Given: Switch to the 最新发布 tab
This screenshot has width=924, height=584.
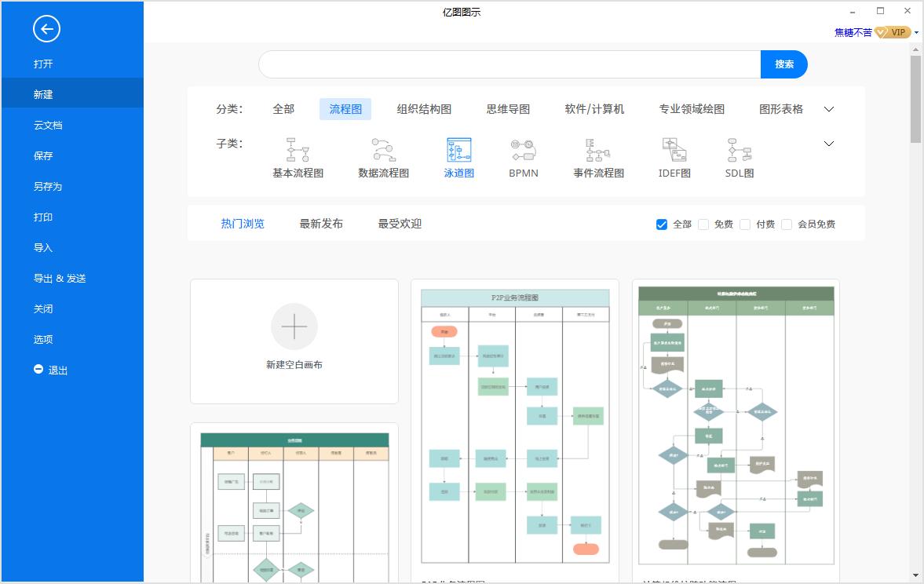Looking at the screenshot, I should coord(320,224).
